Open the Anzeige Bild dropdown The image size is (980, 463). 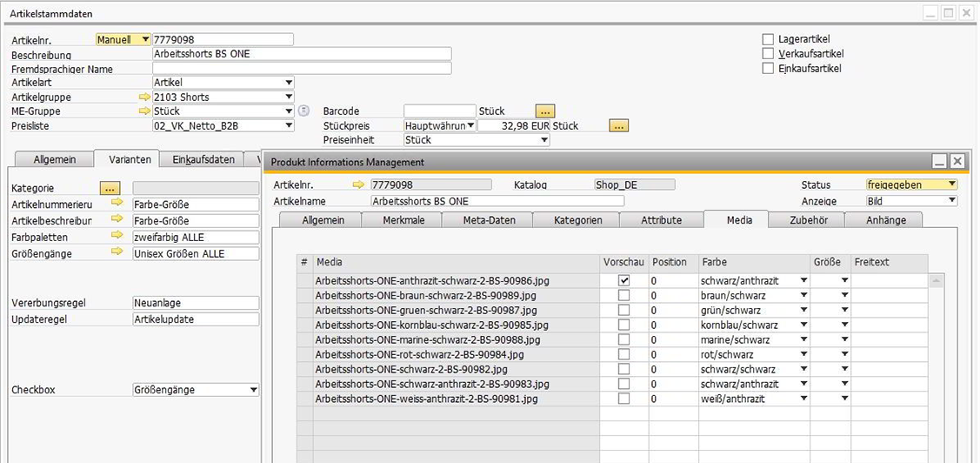952,201
